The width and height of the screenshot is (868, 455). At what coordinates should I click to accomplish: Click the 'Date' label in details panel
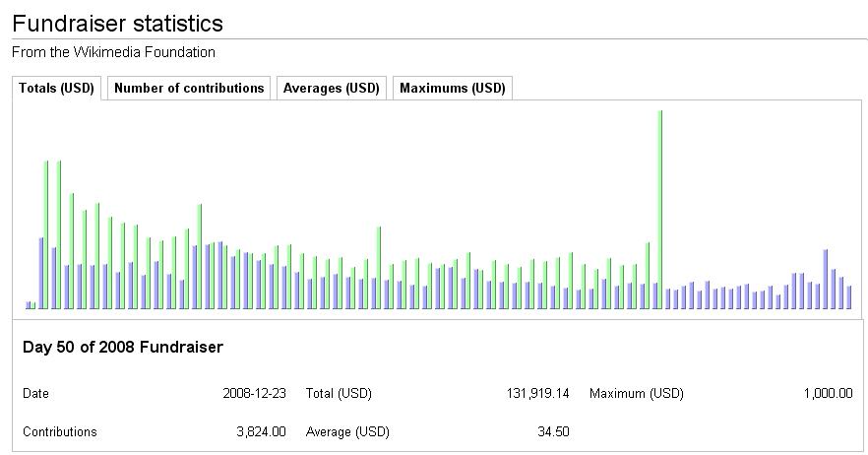point(35,393)
